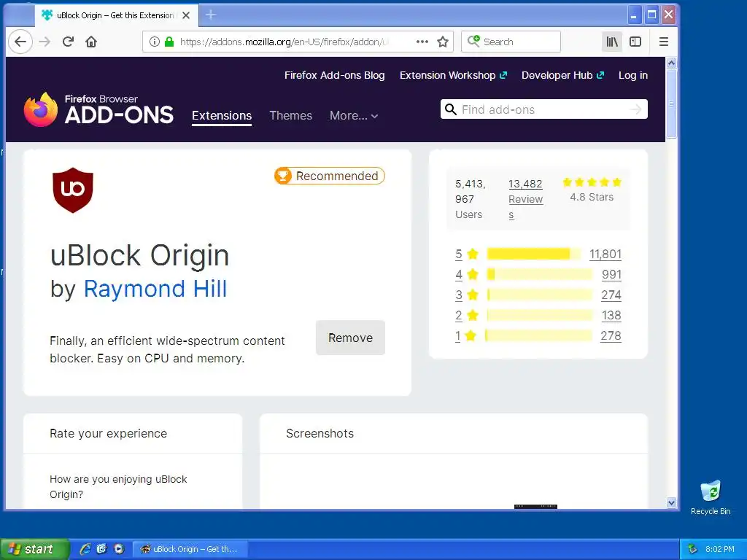This screenshot has height=560, width=747.
Task: Click the browser address bar URL
Action: coord(284,42)
